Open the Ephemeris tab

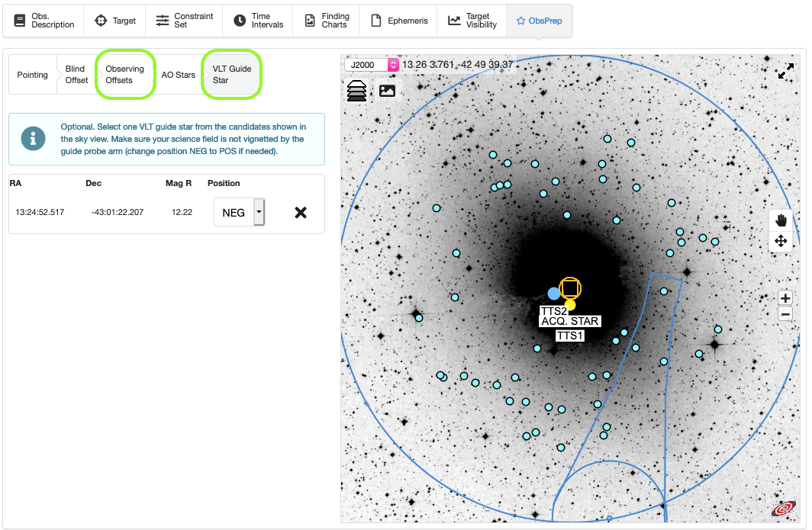pyautogui.click(x=398, y=21)
